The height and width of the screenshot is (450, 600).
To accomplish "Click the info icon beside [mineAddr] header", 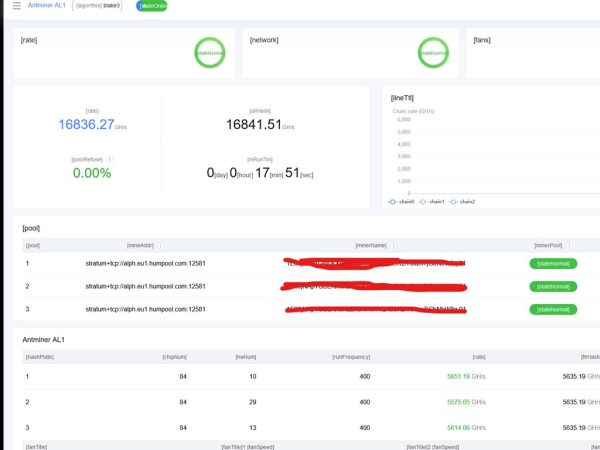I will pos(160,245).
